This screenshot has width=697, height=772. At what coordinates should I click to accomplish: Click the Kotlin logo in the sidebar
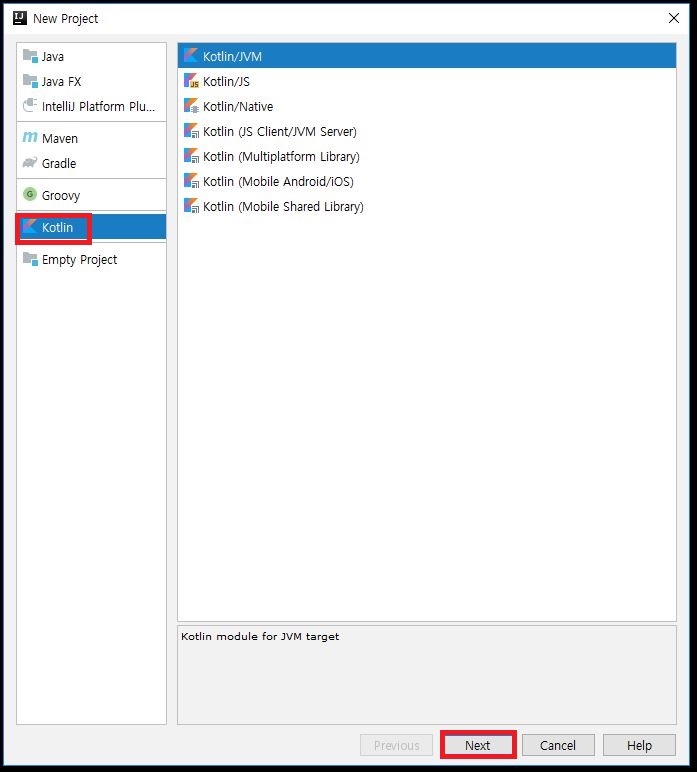30,226
